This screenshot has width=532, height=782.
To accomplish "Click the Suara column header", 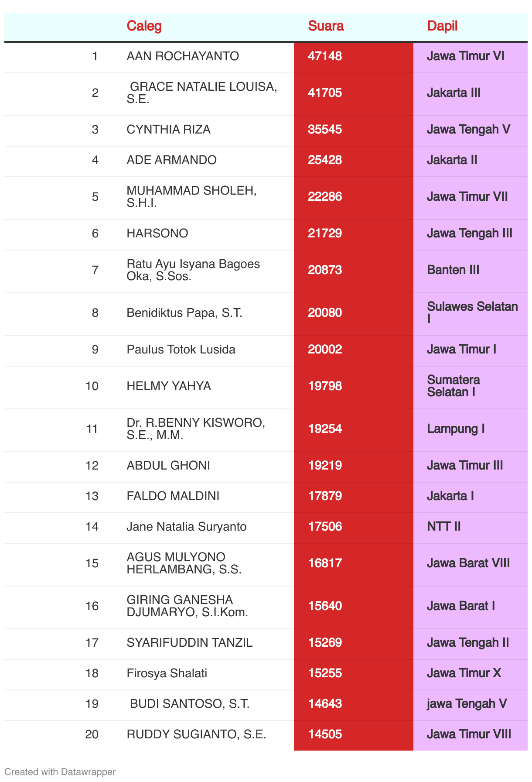I will tap(326, 26).
